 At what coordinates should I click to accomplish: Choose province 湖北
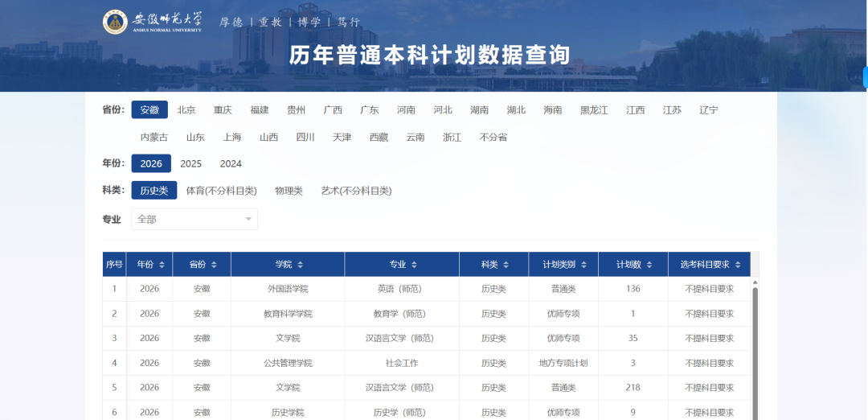coord(516,109)
